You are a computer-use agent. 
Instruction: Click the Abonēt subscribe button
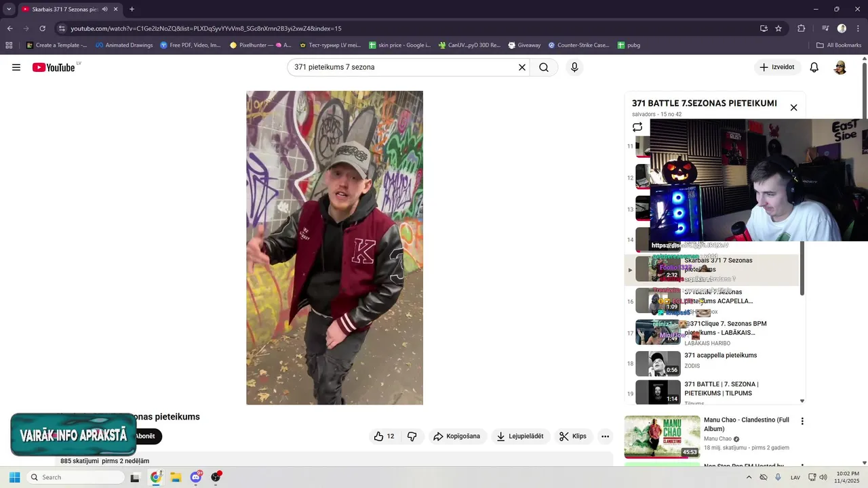pos(146,436)
